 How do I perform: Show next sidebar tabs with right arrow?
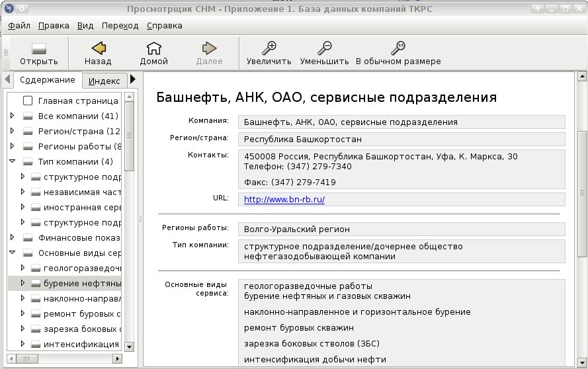[x=133, y=79]
